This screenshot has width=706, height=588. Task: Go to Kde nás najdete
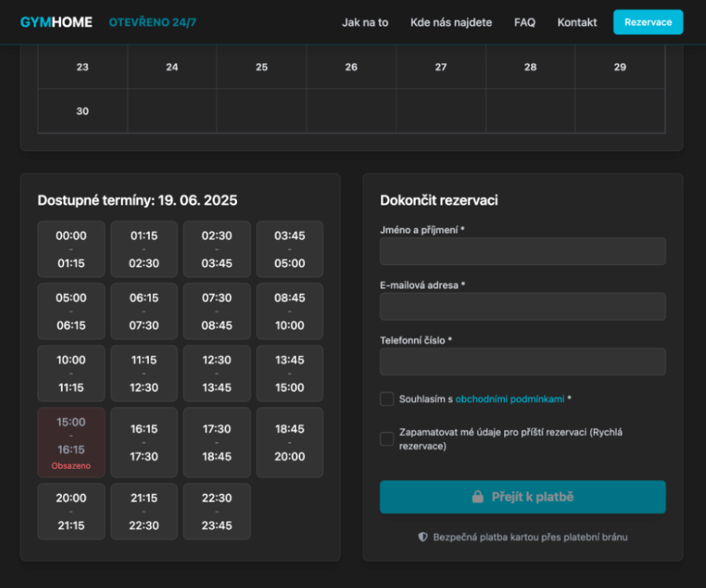pyautogui.click(x=451, y=23)
